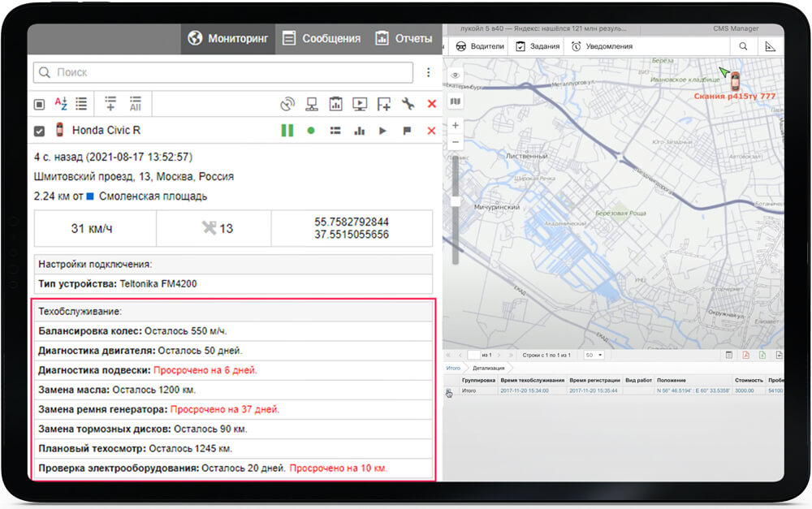Zoom in on the map with plus button

point(456,126)
